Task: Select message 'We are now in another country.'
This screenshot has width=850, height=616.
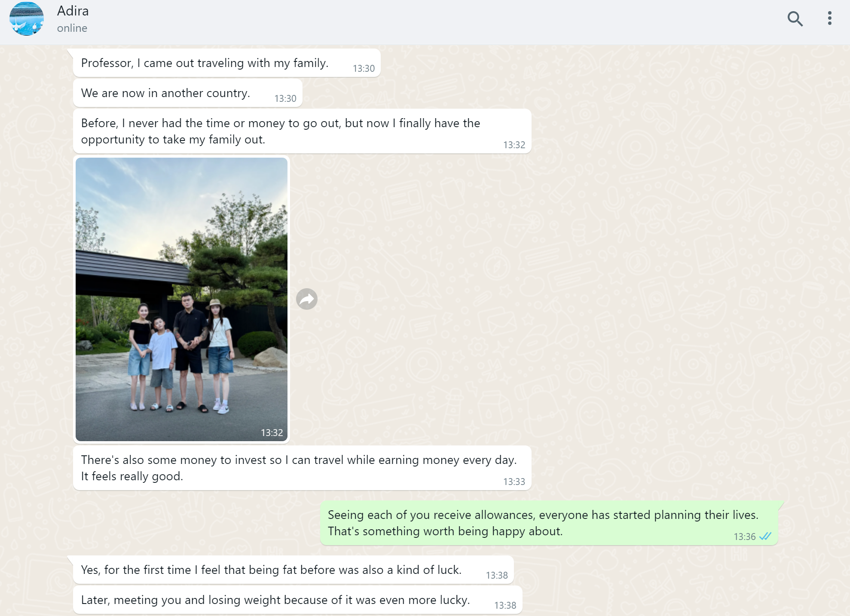Action: pos(188,93)
